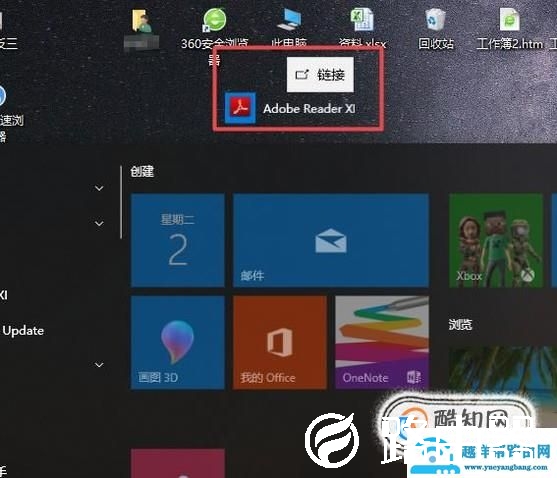Open the calendar tile showing 星期二 2
Viewport: 557px width, 478px height.
pos(178,240)
